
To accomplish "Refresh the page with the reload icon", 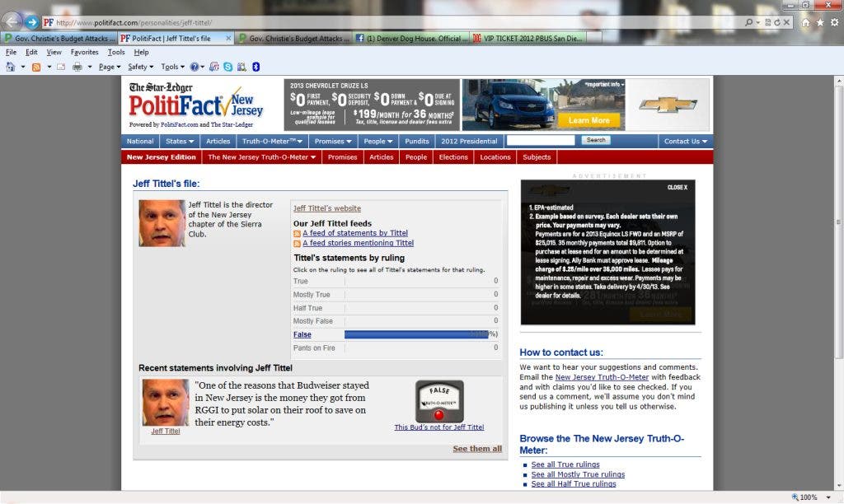I will coord(776,22).
